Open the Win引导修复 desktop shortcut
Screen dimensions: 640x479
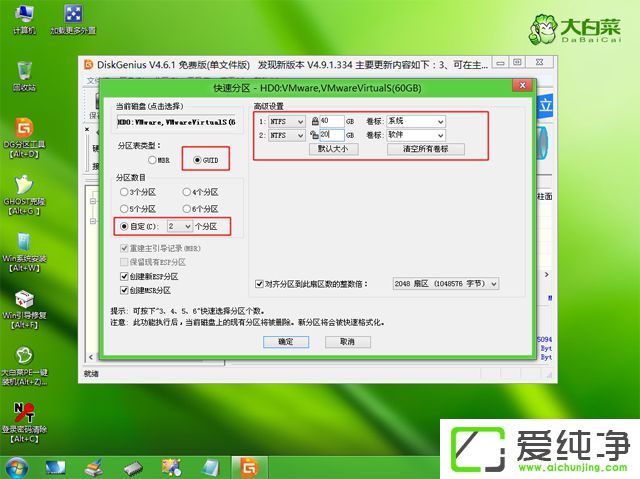(24, 303)
